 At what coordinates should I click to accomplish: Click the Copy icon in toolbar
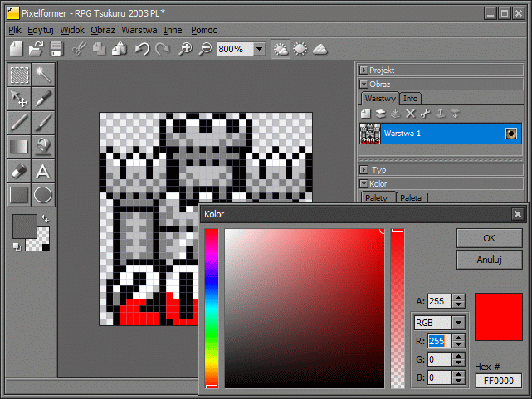99,49
